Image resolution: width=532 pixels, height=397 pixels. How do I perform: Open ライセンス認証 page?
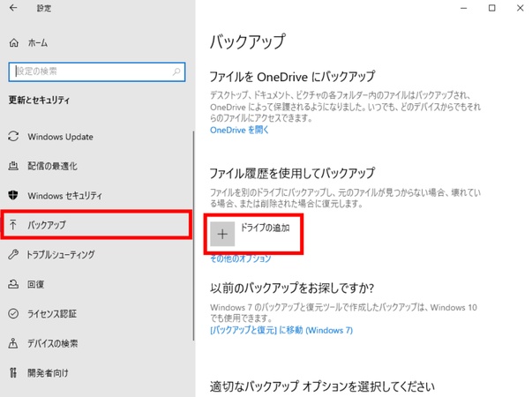(52, 313)
